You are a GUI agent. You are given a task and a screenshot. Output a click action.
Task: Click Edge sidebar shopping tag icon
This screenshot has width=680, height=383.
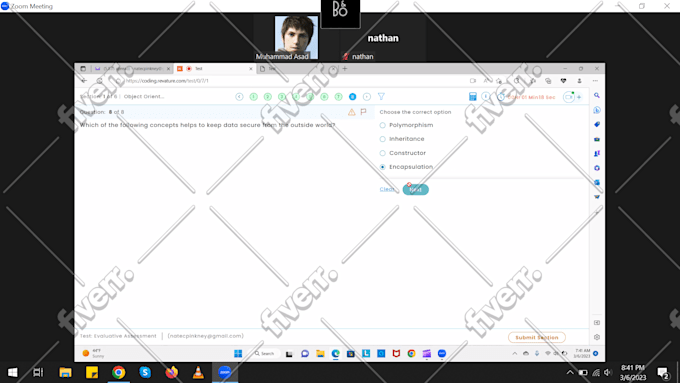(x=597, y=124)
